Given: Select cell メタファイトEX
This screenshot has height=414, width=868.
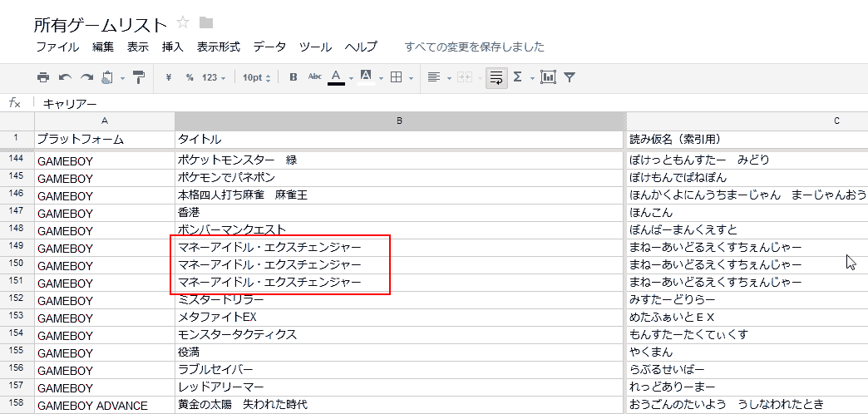Looking at the screenshot, I should coord(400,317).
